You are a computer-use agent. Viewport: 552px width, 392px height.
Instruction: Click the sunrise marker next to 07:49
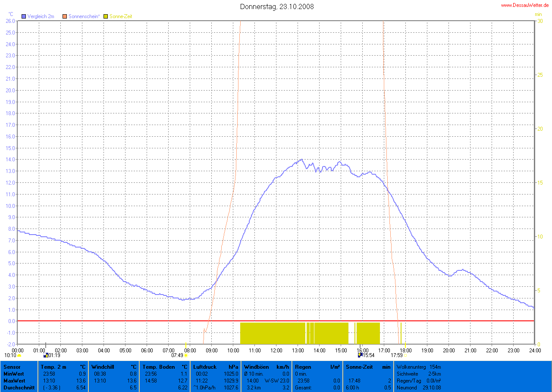(186, 355)
